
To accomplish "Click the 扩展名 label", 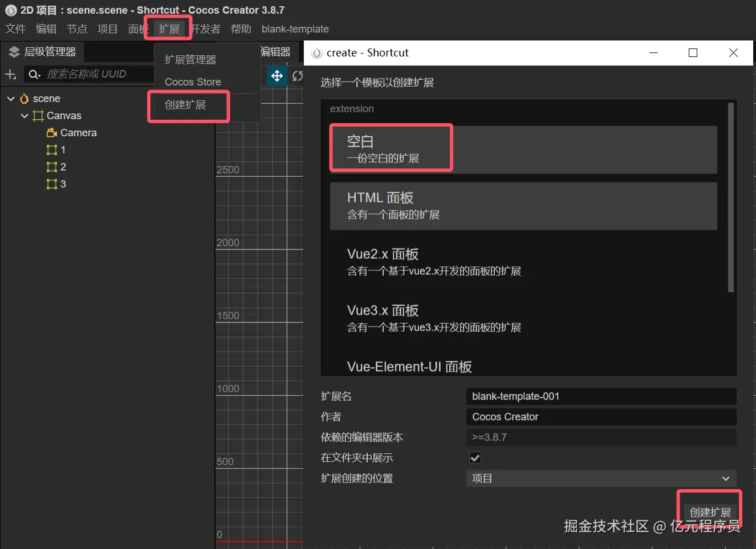I will click(336, 396).
